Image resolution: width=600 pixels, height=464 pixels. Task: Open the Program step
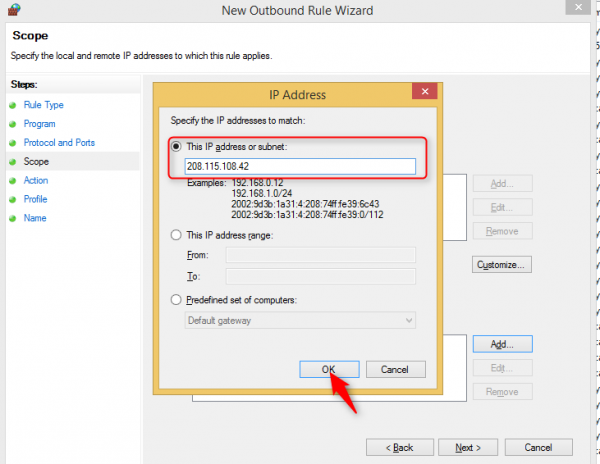pos(39,124)
